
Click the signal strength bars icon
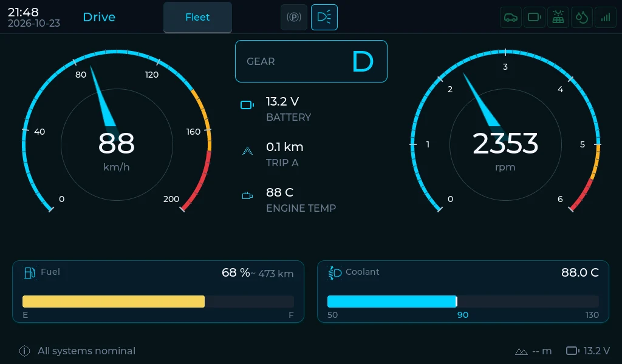coord(606,18)
